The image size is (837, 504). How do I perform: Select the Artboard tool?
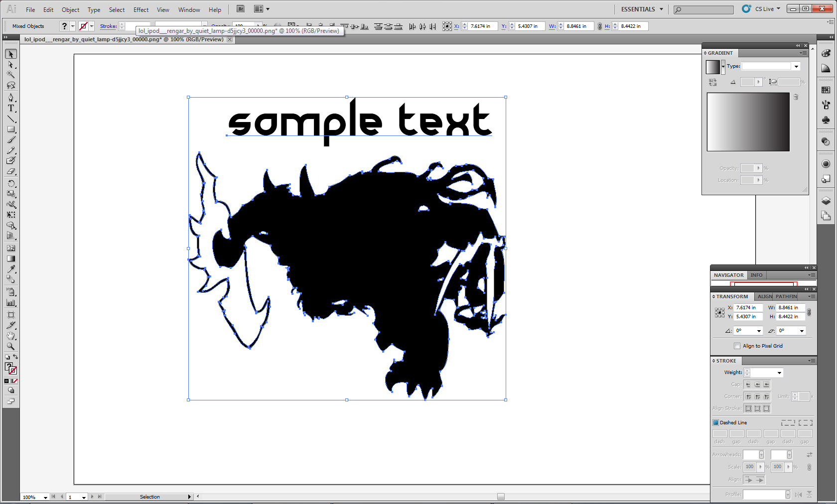tap(11, 315)
